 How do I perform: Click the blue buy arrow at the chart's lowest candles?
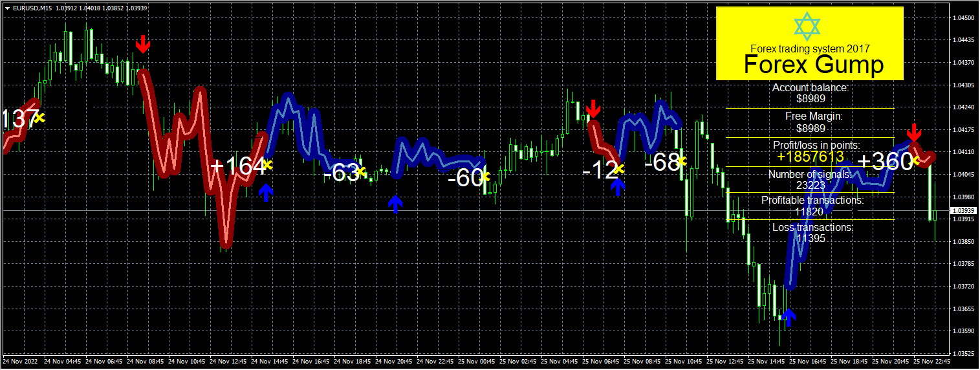click(x=789, y=317)
